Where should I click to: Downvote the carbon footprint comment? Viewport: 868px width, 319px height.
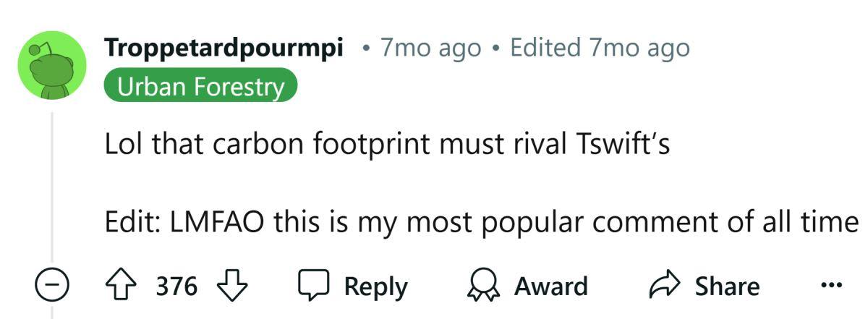coord(233,286)
